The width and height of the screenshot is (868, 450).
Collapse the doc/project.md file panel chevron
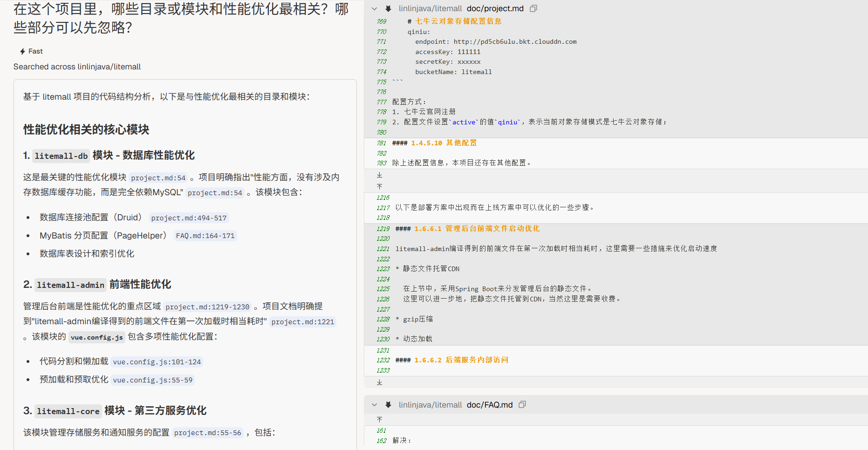(x=374, y=9)
